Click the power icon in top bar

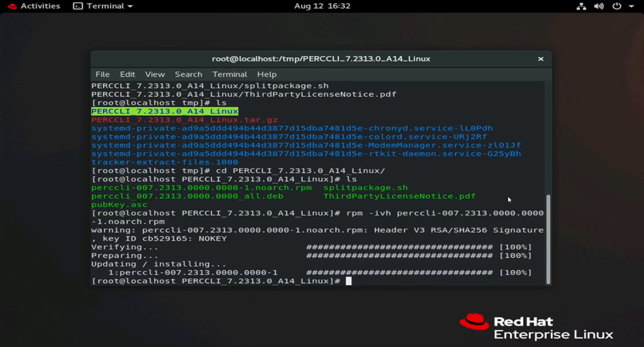pos(617,6)
